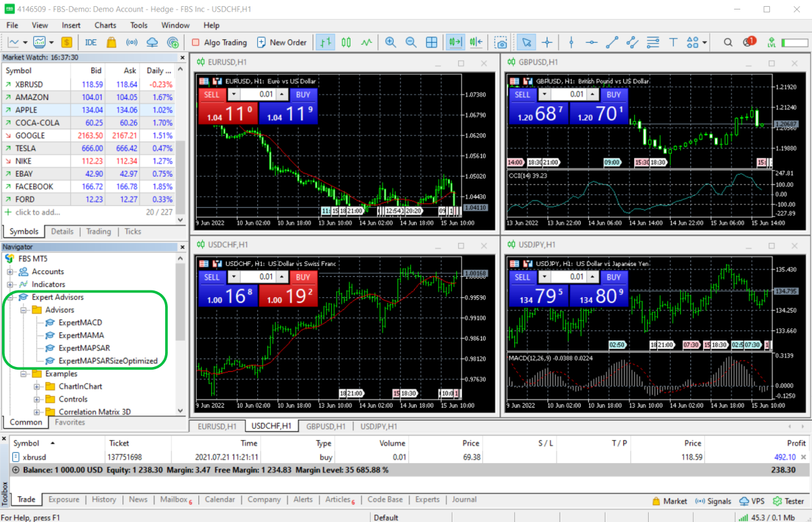Select the ExpertMACD advisor in Navigator
812x522 pixels.
point(80,322)
